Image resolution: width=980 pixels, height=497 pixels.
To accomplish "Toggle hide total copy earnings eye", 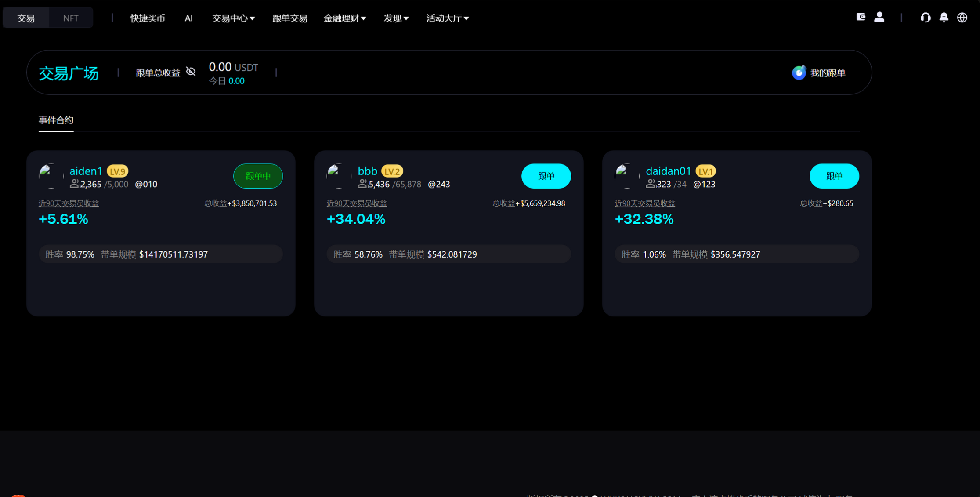I will tap(191, 72).
